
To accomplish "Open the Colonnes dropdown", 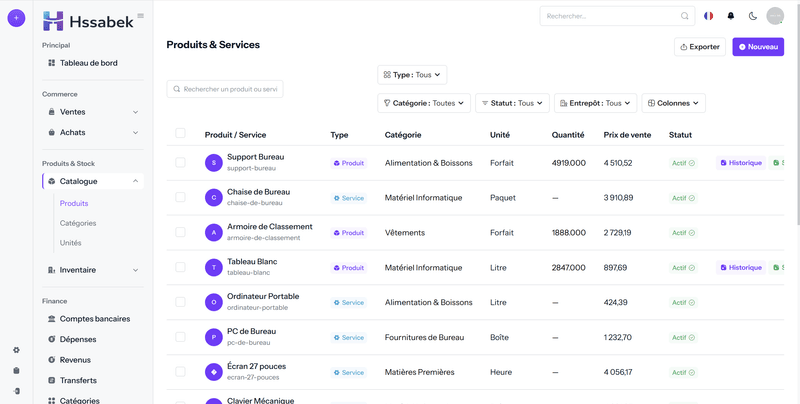I will (674, 103).
